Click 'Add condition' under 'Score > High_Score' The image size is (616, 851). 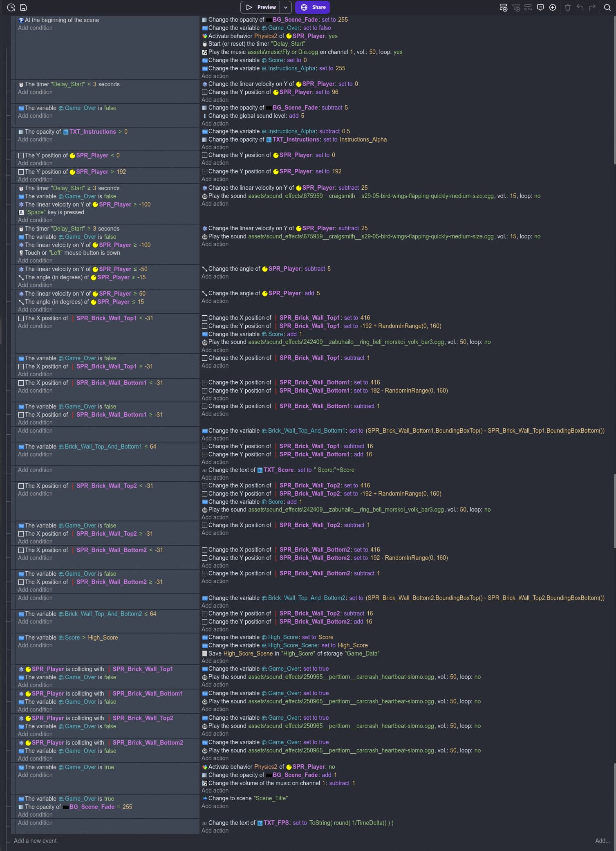(35, 646)
